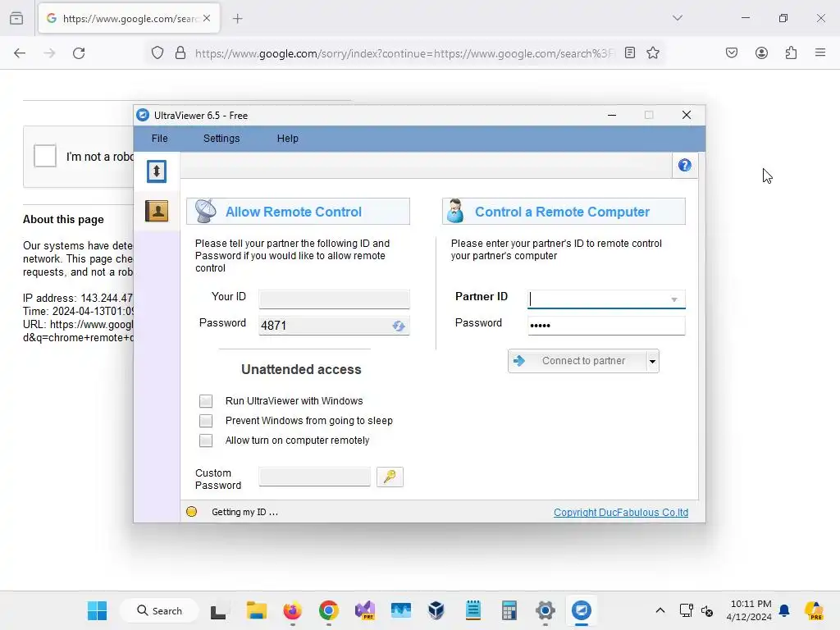Open the clock showing 10:11 PM
The image size is (840, 630).
pyautogui.click(x=749, y=610)
